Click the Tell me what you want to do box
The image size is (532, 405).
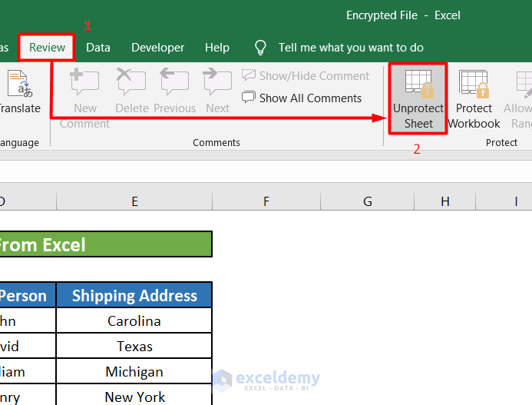click(351, 48)
